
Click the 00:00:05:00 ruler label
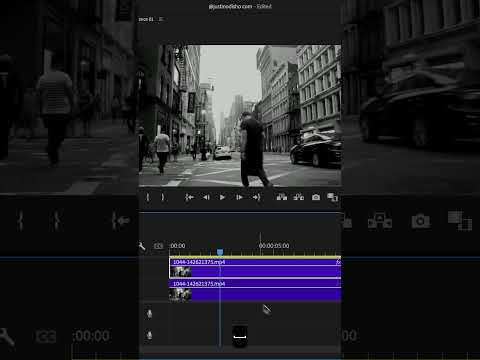tap(274, 246)
